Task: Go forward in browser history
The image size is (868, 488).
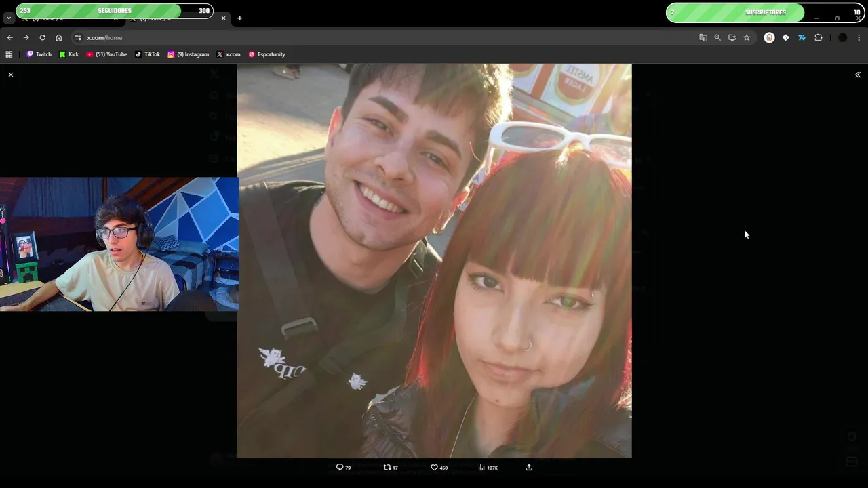Action: tap(26, 37)
